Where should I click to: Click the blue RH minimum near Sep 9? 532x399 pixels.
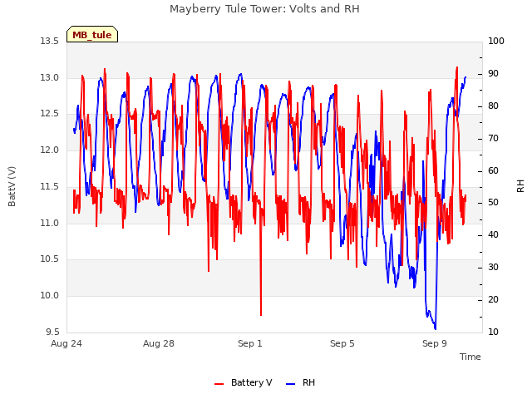click(x=435, y=328)
